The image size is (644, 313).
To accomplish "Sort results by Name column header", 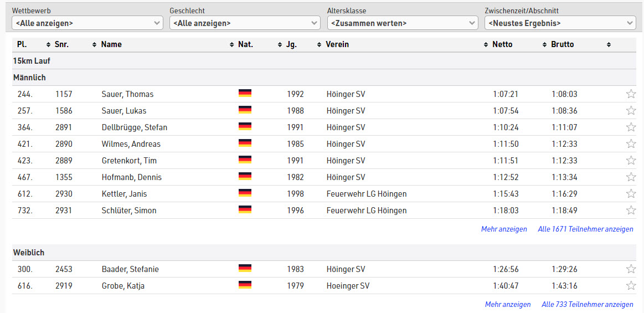I will click(x=111, y=44).
